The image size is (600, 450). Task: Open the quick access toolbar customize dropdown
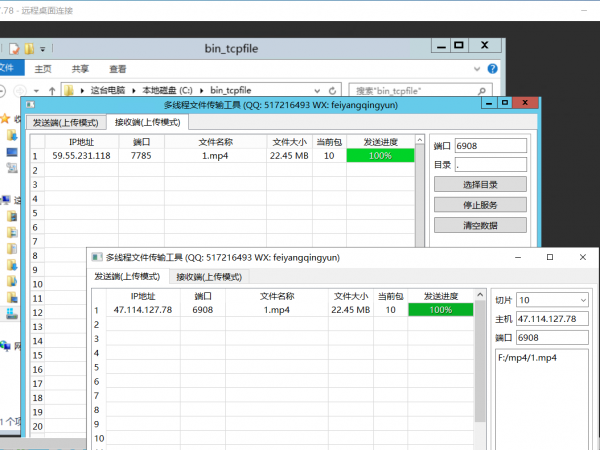coord(44,47)
